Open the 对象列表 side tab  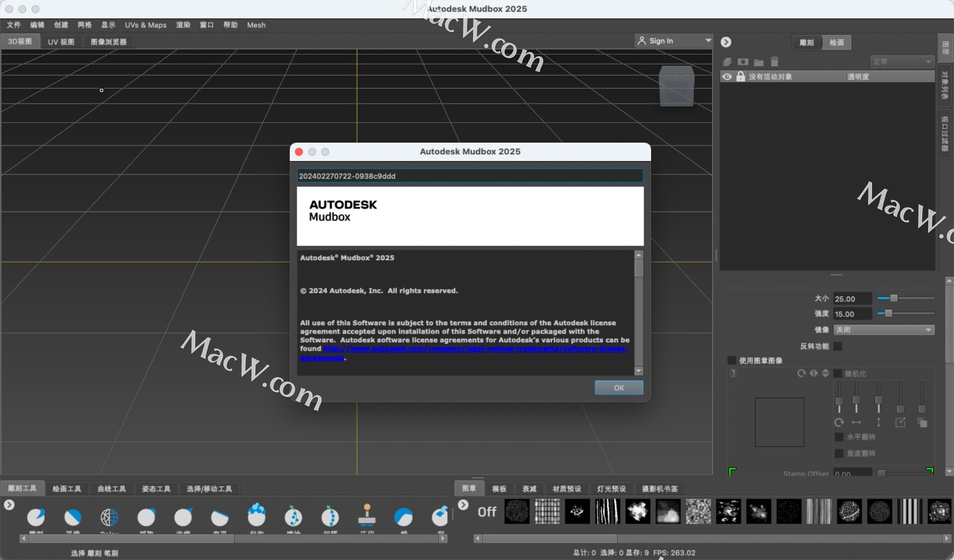coord(945,85)
